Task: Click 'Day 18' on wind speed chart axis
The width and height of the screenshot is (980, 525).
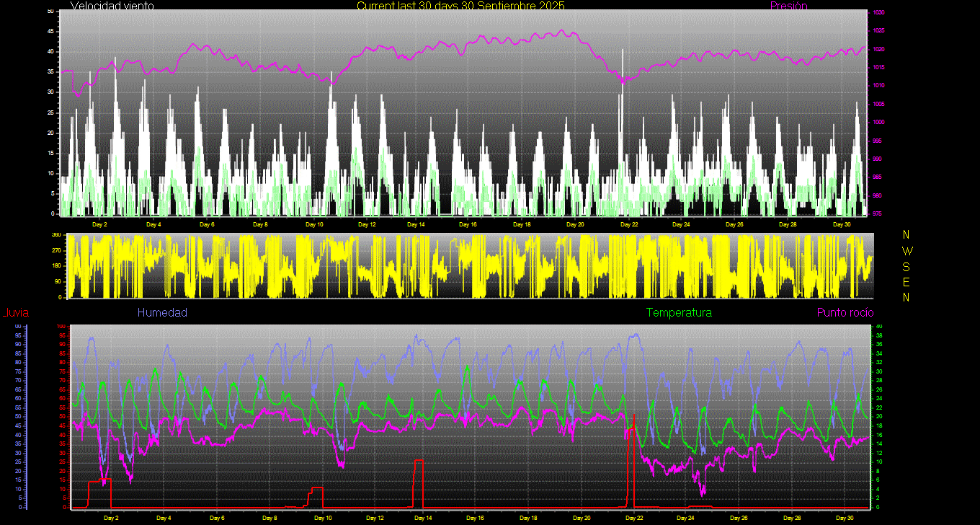Action: click(x=522, y=224)
